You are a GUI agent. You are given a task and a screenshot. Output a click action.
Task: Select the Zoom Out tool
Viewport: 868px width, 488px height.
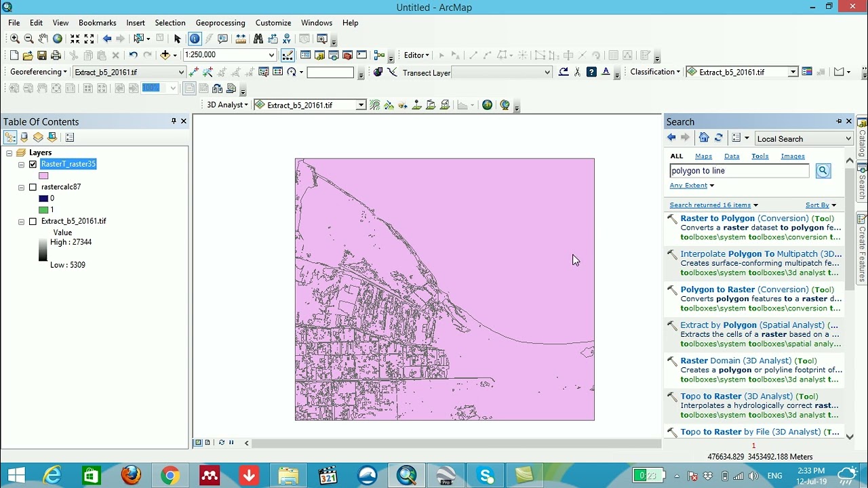[x=28, y=39]
